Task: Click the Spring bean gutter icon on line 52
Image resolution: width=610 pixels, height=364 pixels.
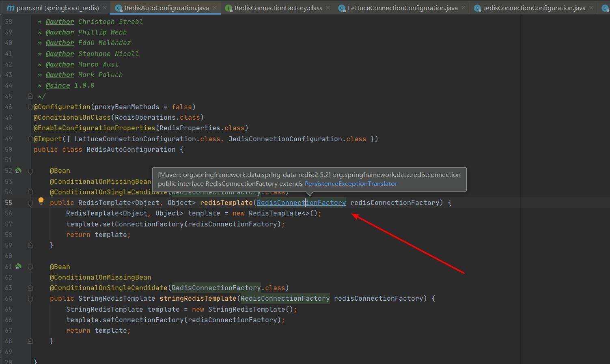Action: [18, 170]
